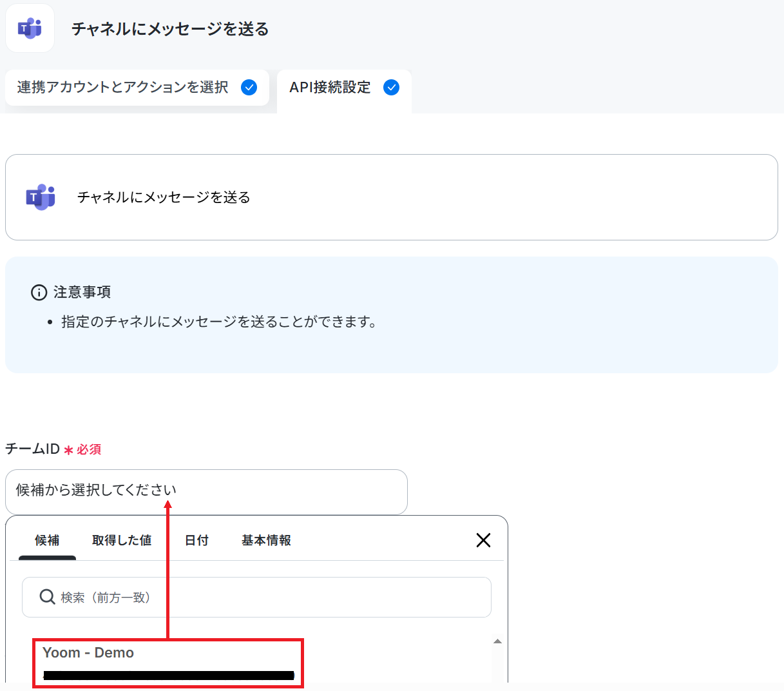The image size is (784, 691).
Task: Close the candidates dropdown panel
Action: 483,540
